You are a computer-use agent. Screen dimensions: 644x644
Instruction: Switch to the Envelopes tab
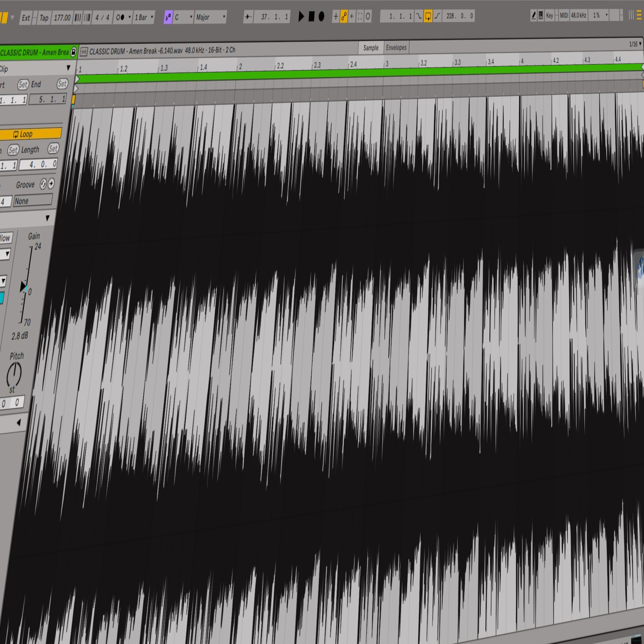pyautogui.click(x=396, y=47)
